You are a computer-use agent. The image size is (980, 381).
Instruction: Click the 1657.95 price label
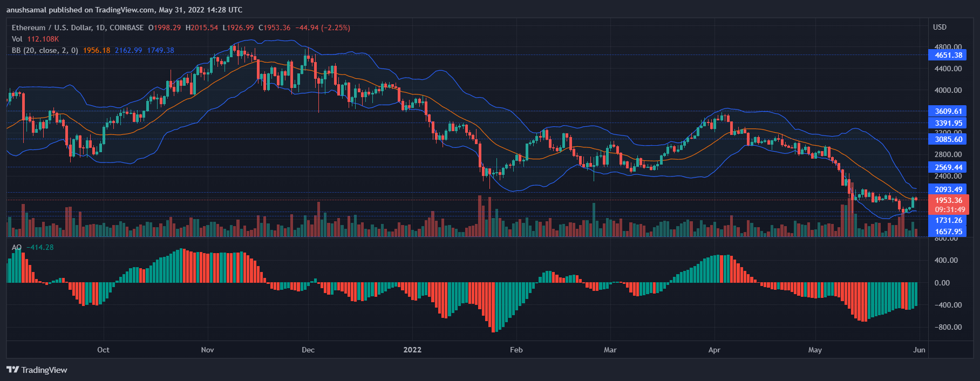(x=948, y=232)
